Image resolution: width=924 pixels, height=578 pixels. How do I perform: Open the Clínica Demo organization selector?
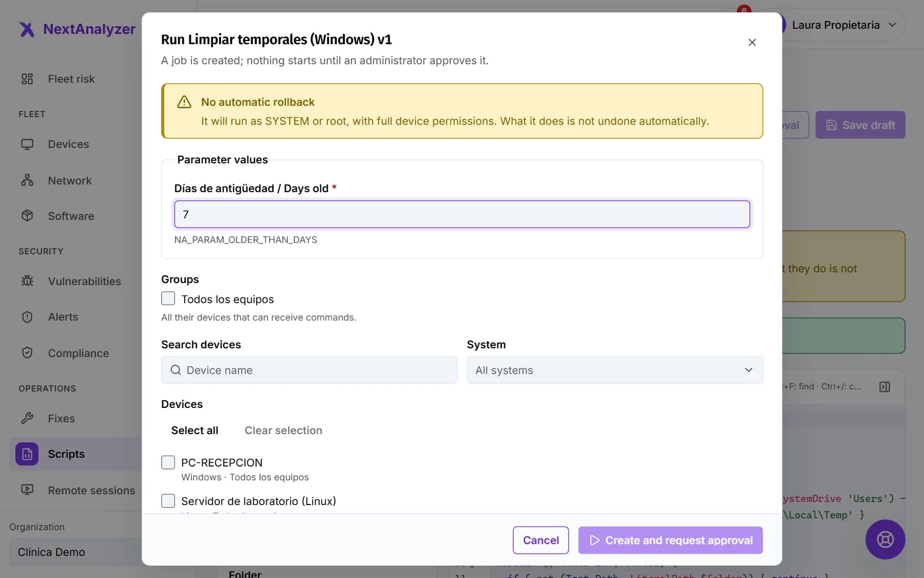pos(75,552)
